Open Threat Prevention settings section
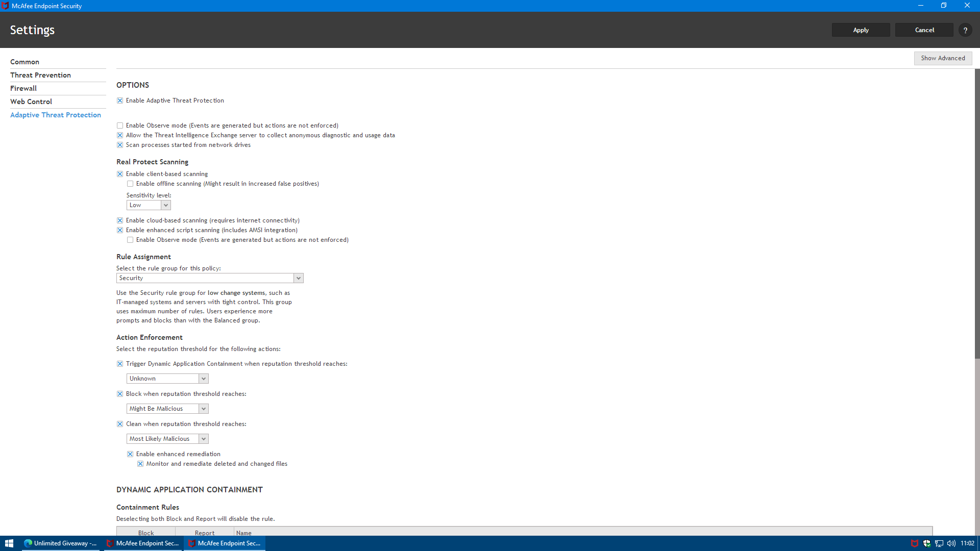Image resolution: width=980 pixels, height=551 pixels. click(40, 75)
